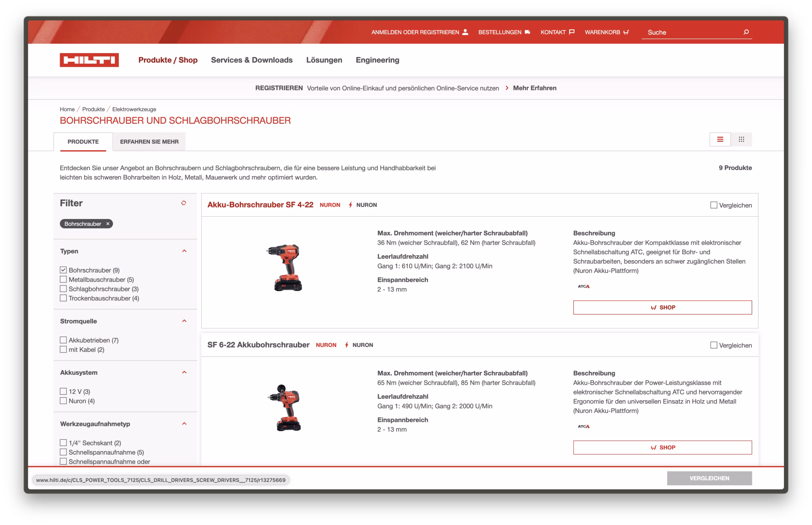
Task: Collapse the Akkusystem filter section
Action: point(184,372)
